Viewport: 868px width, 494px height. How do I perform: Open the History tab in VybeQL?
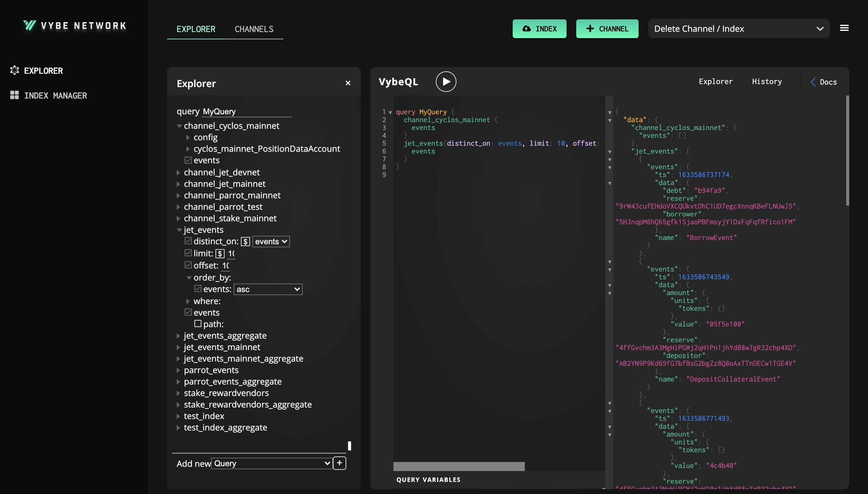[x=767, y=82]
